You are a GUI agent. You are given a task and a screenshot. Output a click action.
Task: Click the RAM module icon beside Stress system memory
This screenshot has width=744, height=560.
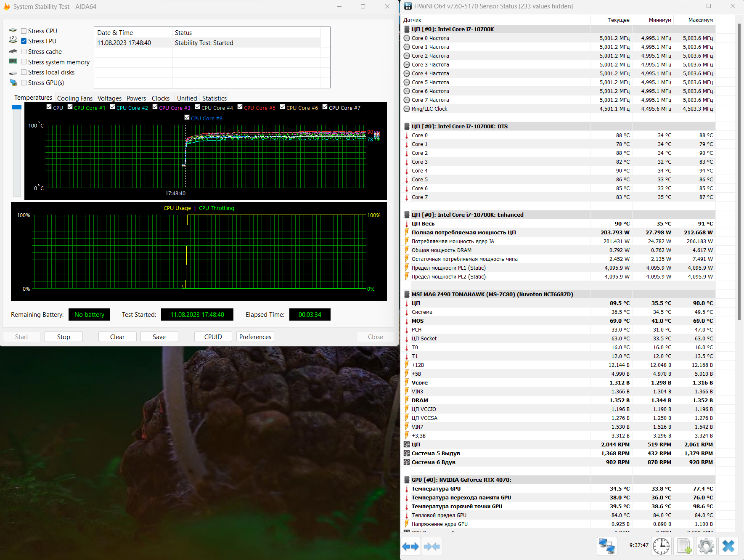(x=13, y=61)
